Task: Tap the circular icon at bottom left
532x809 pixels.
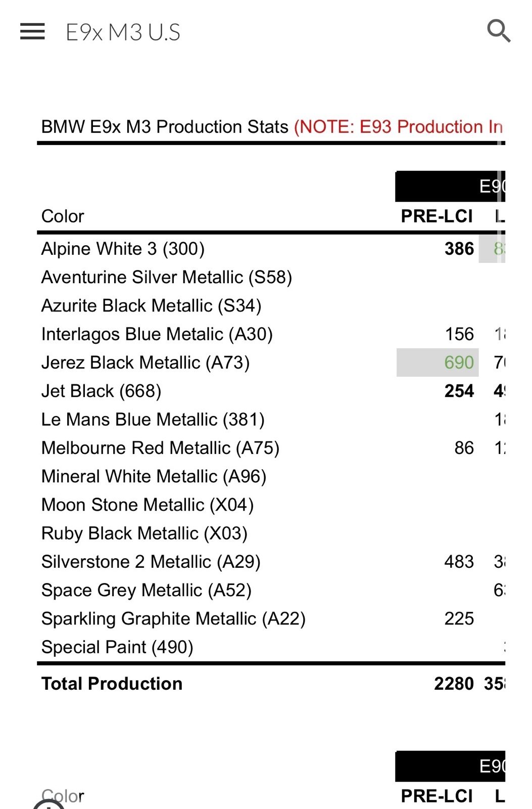Action: [49, 804]
